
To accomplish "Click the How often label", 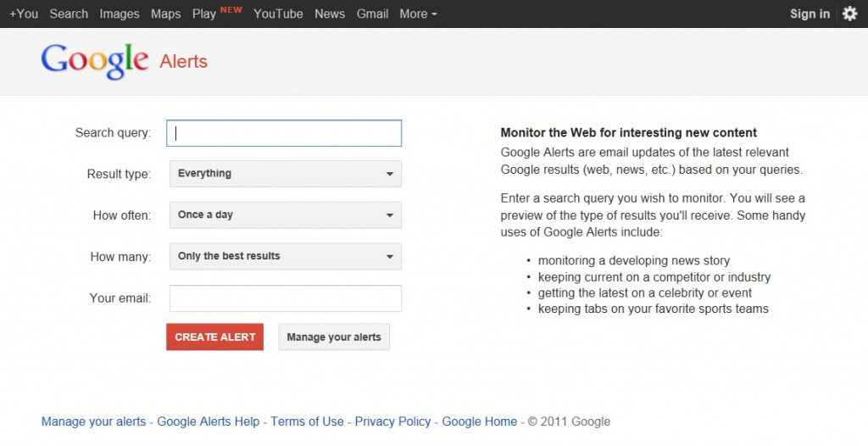I will pos(122,215).
